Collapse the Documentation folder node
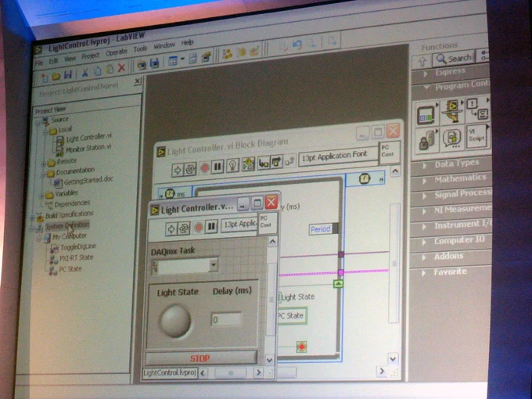The width and height of the screenshot is (532, 399). [x=43, y=174]
